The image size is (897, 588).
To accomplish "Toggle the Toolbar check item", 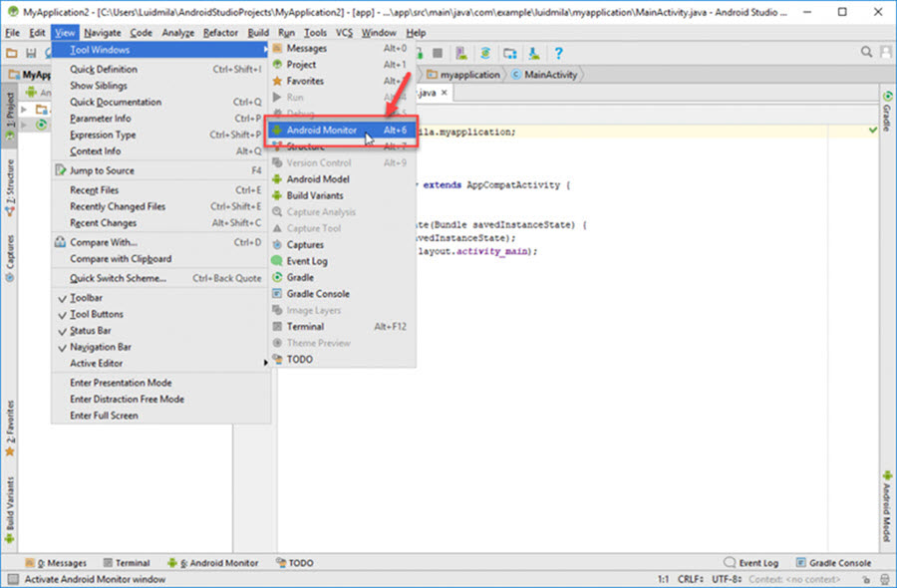I will [160, 298].
